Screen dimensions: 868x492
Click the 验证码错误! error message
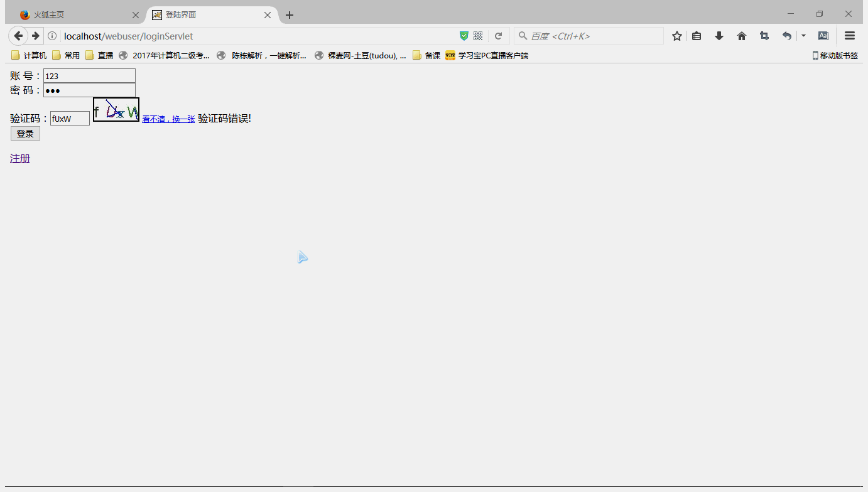click(224, 119)
